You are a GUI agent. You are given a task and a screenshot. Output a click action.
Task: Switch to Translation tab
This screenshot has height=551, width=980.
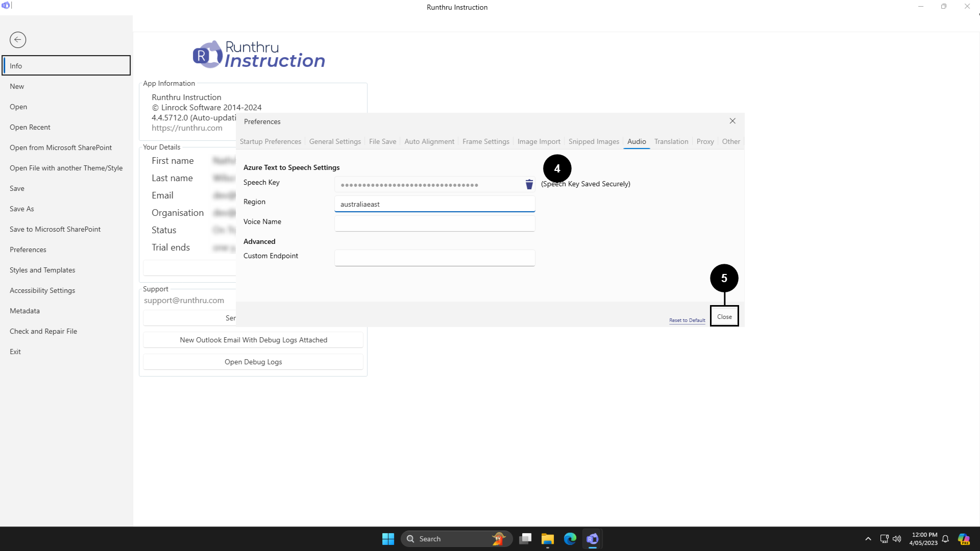pos(671,141)
